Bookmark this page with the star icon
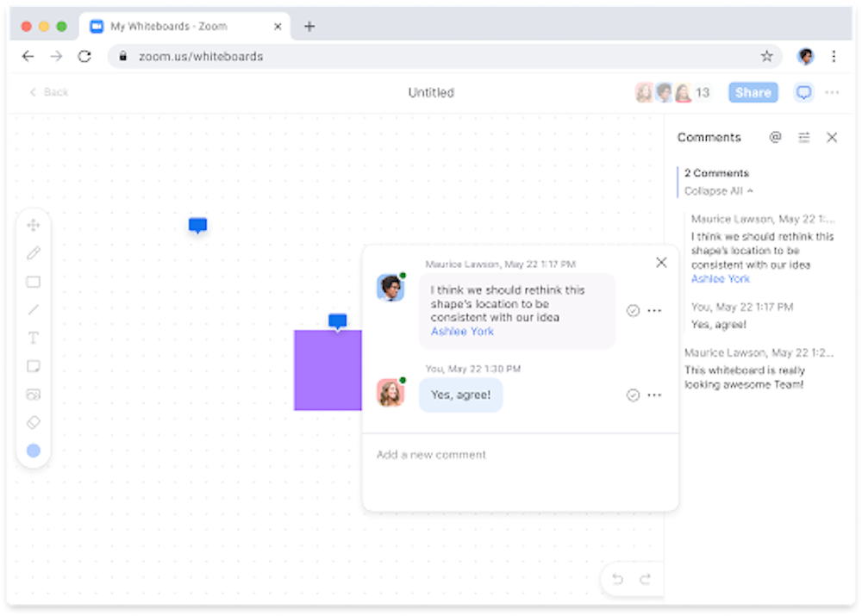862x616 pixels. (x=766, y=56)
